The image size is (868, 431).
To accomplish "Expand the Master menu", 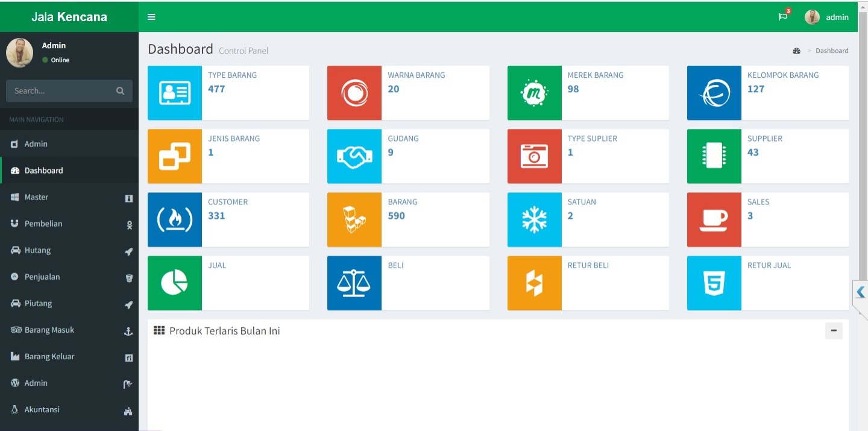I will [x=36, y=197].
